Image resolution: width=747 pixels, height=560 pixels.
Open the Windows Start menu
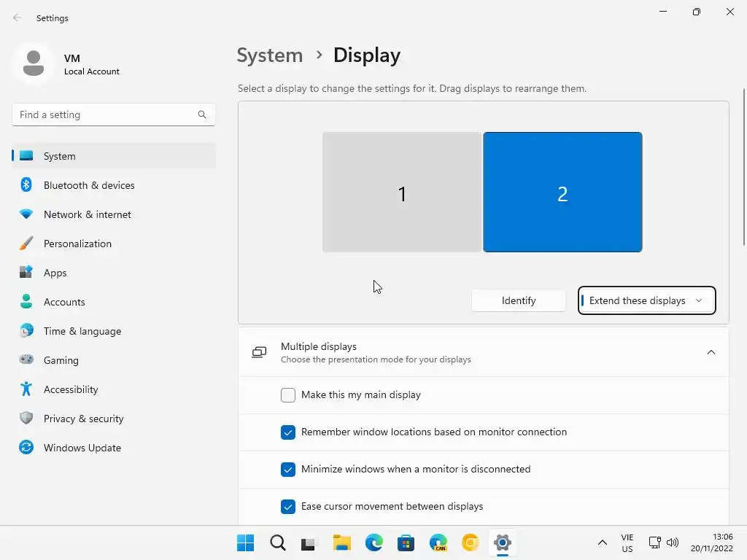pyautogui.click(x=245, y=542)
